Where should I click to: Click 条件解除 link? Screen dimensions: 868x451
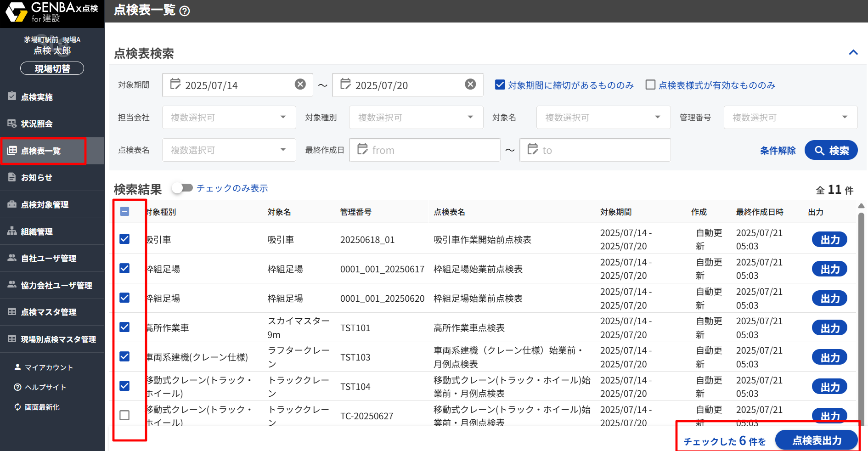click(778, 151)
